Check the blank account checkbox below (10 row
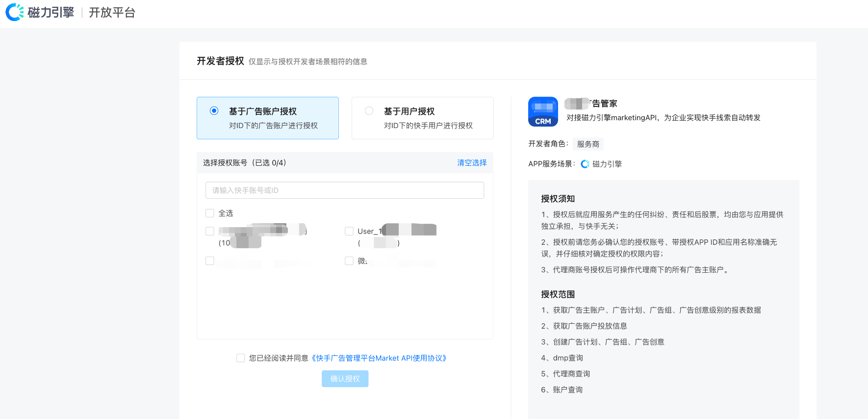The image size is (868, 419). (210, 261)
